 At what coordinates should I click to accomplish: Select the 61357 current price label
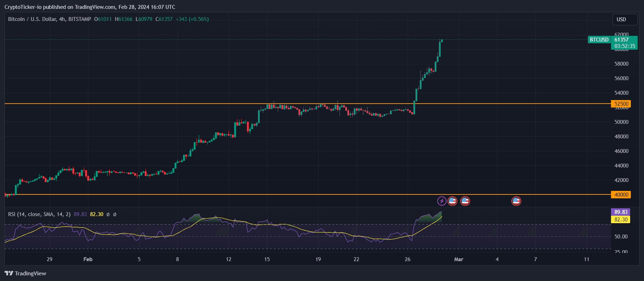pos(622,40)
